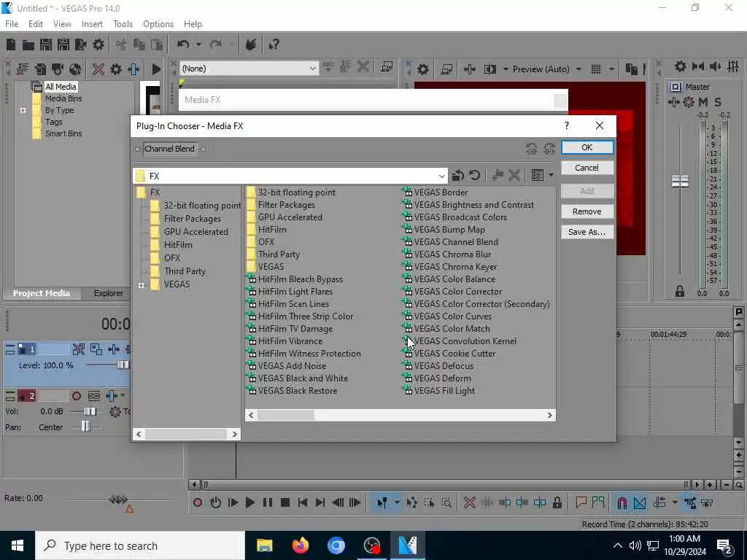The image size is (747, 560).
Task: Adjust the Master volume fader handle
Action: [x=680, y=181]
